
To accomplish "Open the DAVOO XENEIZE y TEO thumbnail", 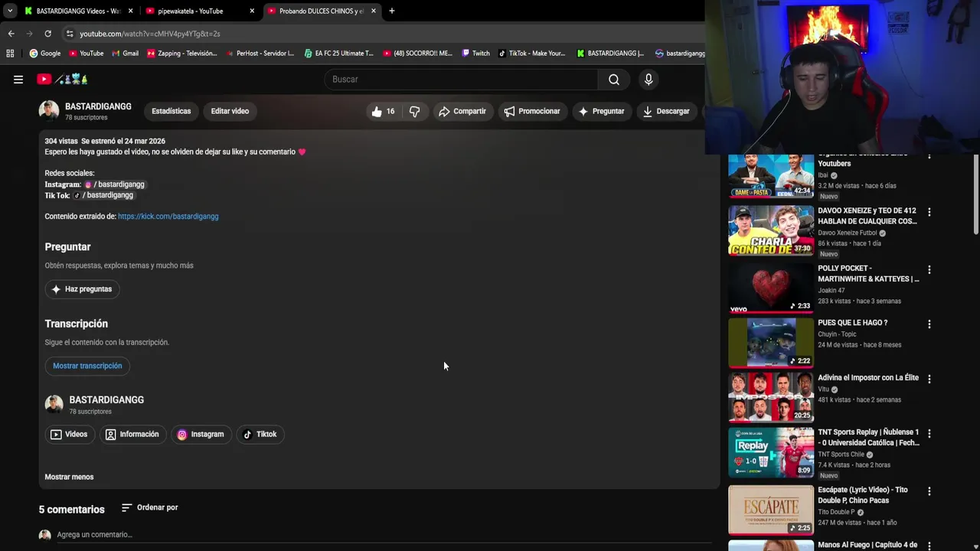I will tap(771, 231).
